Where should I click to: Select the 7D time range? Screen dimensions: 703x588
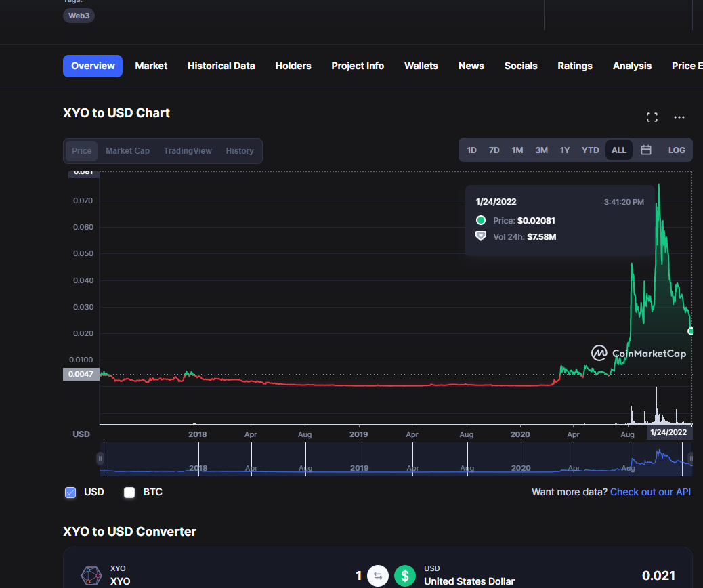tap(494, 150)
